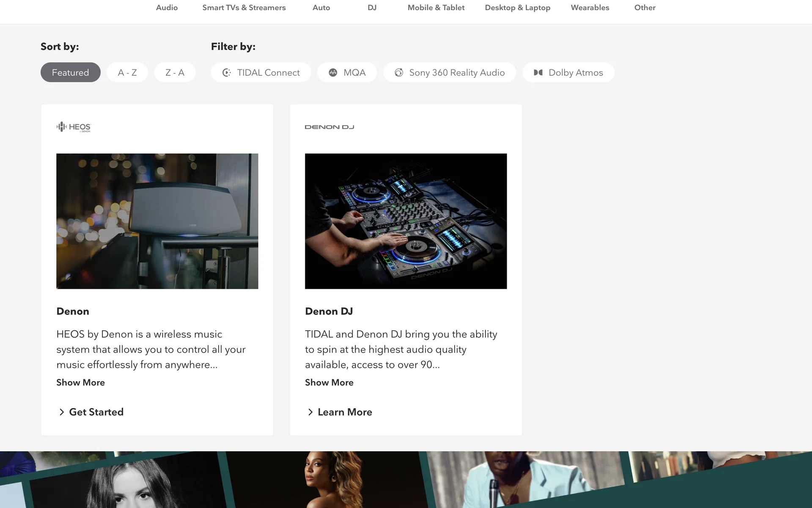Click the Sony 360 Reality Audio icon
Image resolution: width=812 pixels, height=508 pixels.
click(x=399, y=72)
